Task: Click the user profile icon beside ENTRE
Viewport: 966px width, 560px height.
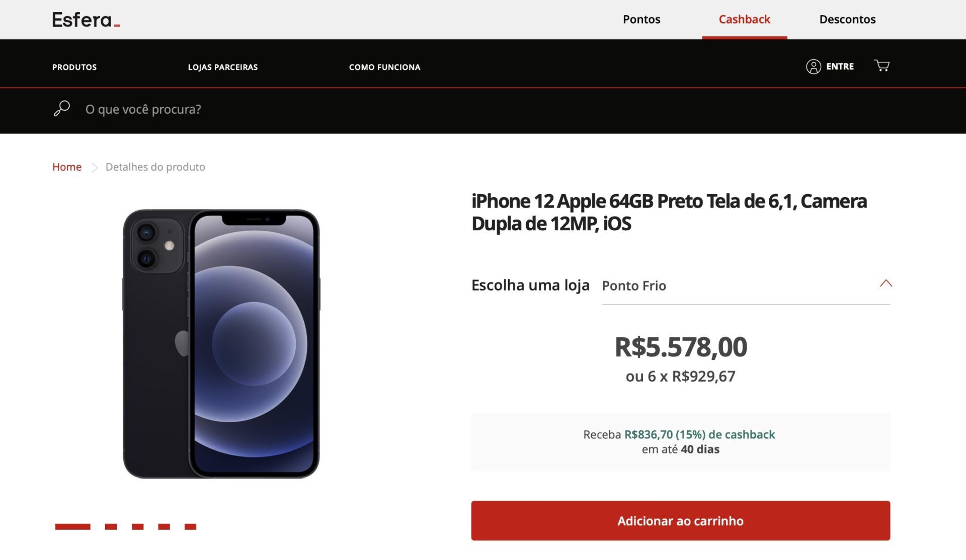Action: [813, 66]
